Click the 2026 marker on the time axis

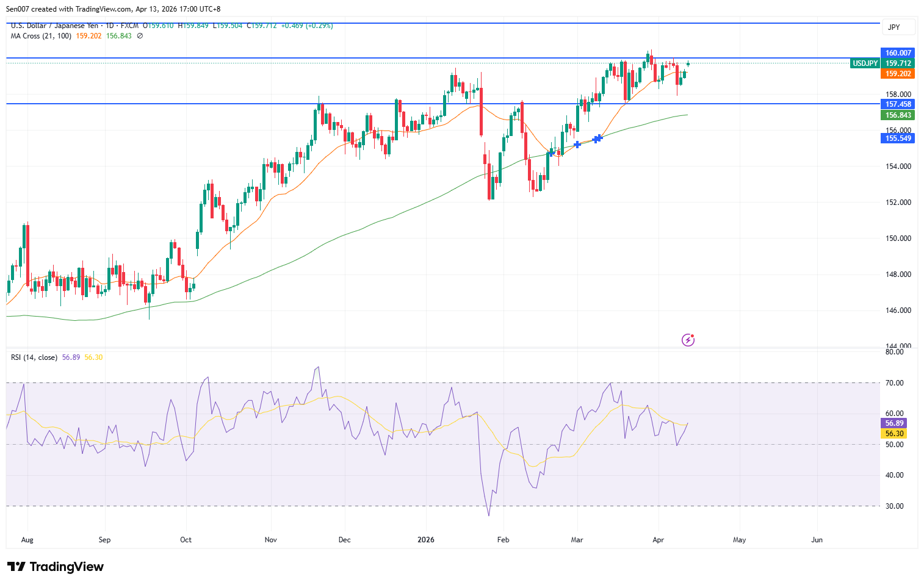pyautogui.click(x=425, y=540)
